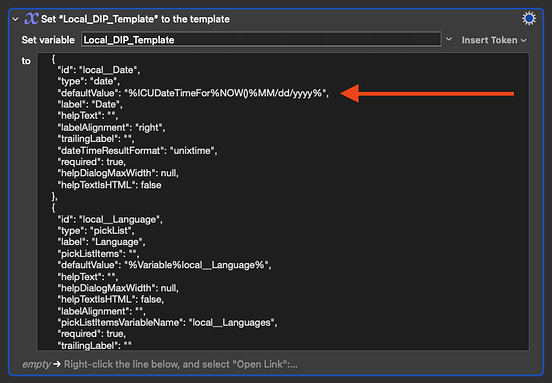Click the "Set variable" label
Viewport: 552px width, 383px height.
pos(48,40)
